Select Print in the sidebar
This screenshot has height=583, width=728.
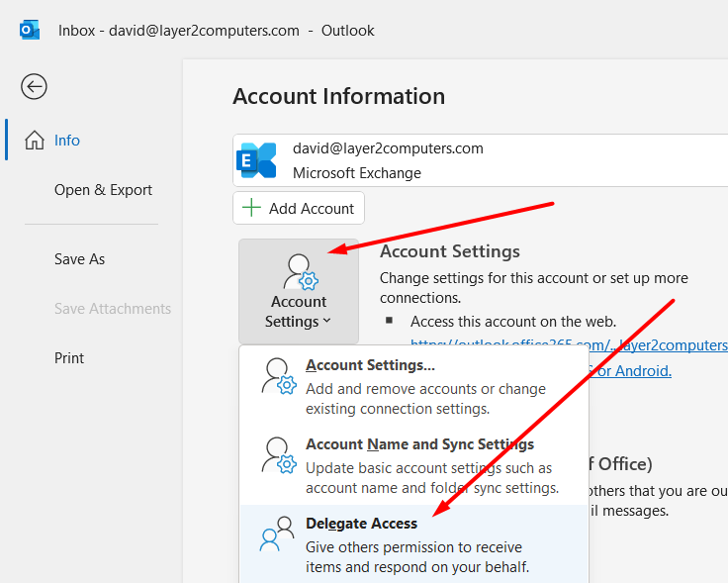coord(69,357)
